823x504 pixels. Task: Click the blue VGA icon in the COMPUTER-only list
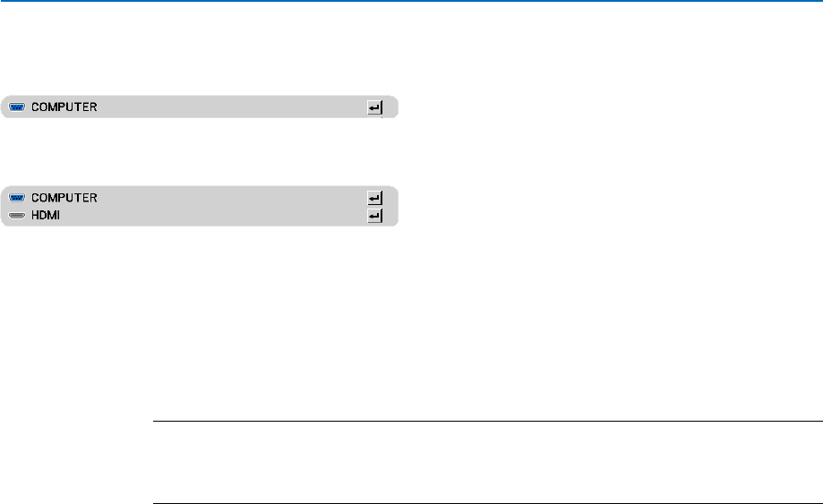pos(18,107)
